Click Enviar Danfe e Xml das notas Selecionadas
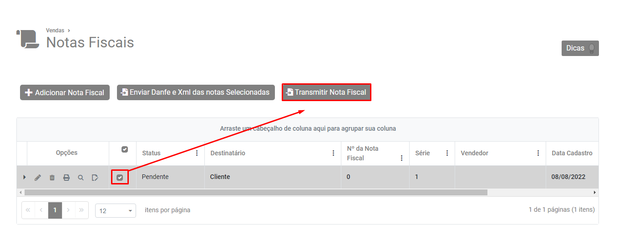 (196, 92)
